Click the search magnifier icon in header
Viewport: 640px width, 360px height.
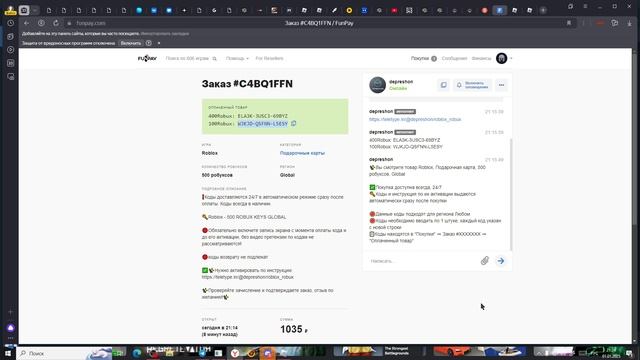[214, 59]
